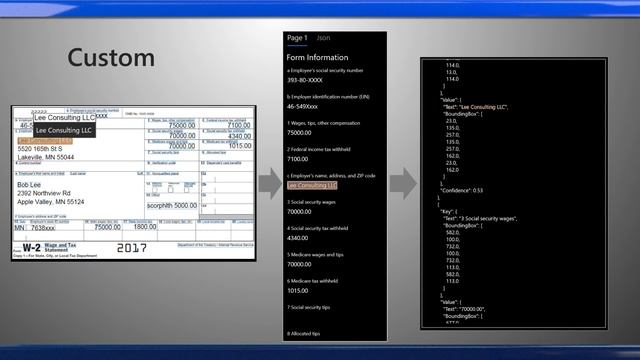Select the Wages, tips, other compensation label in the Form Information panel
The height and width of the screenshot is (360, 640).
click(323, 123)
